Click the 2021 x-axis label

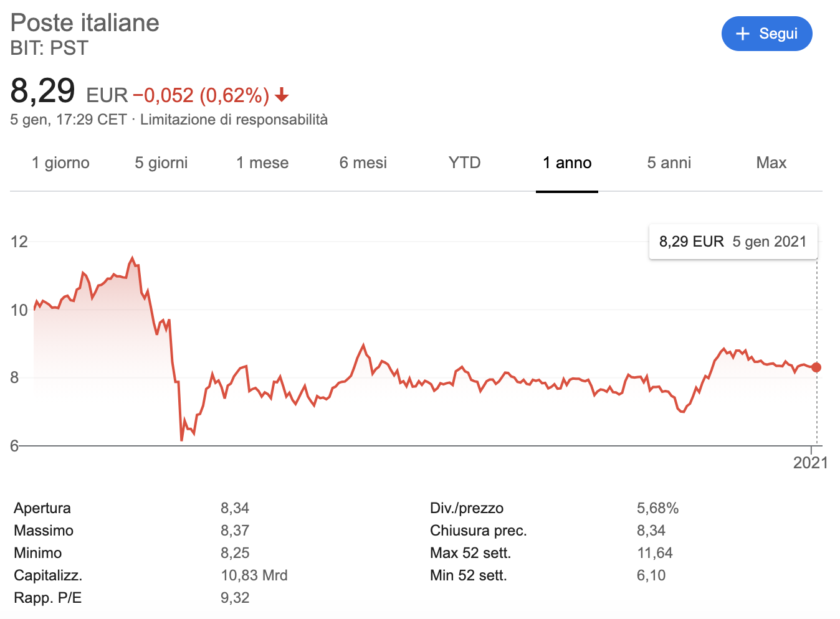(810, 463)
